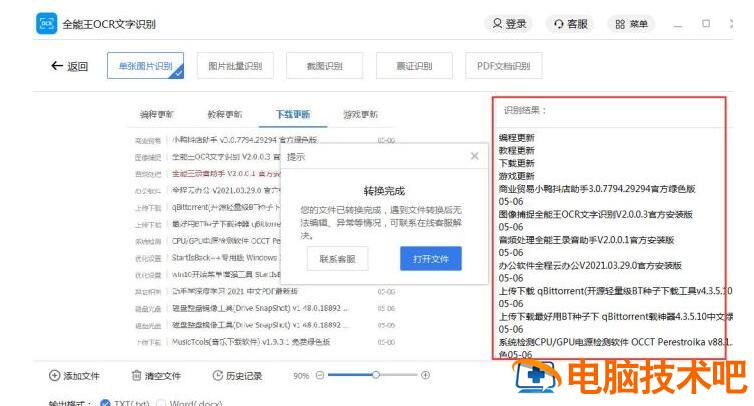Click the MusicTools row in preview image

coord(265,342)
